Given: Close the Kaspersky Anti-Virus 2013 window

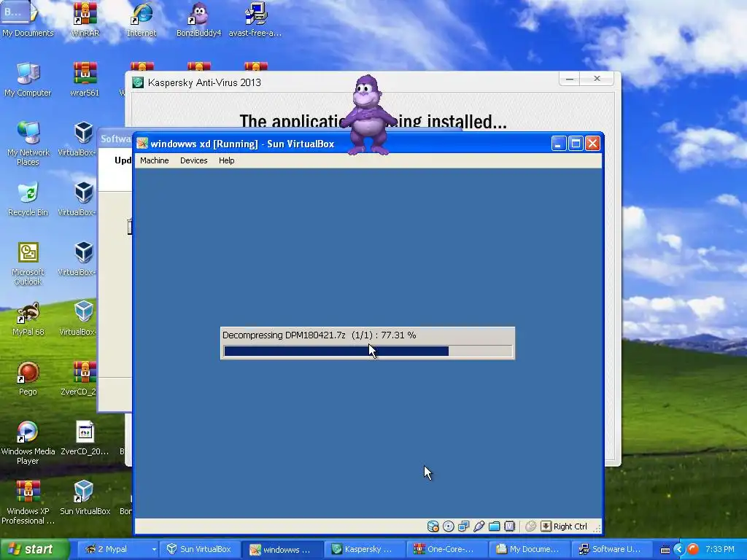Looking at the screenshot, I should (x=597, y=79).
